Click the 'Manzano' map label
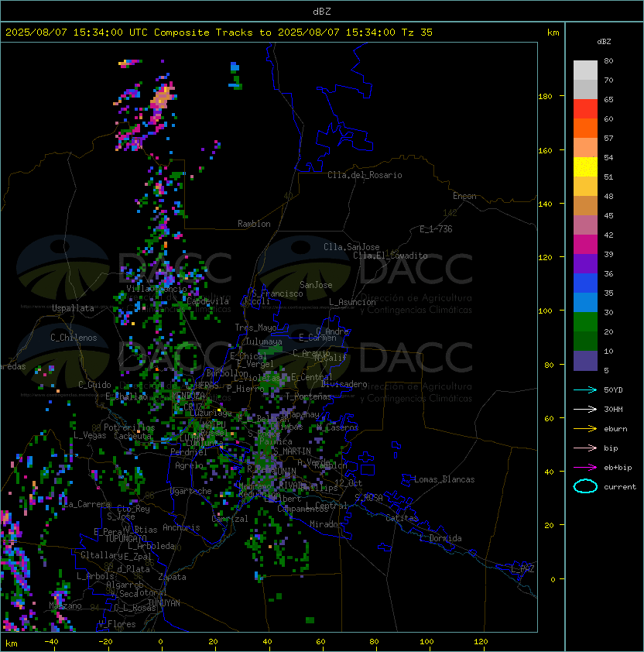 click(x=65, y=606)
